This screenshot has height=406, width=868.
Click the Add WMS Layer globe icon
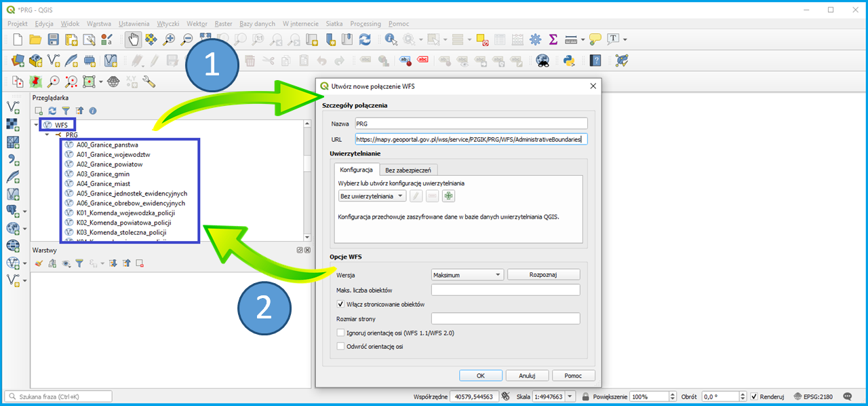(13, 228)
